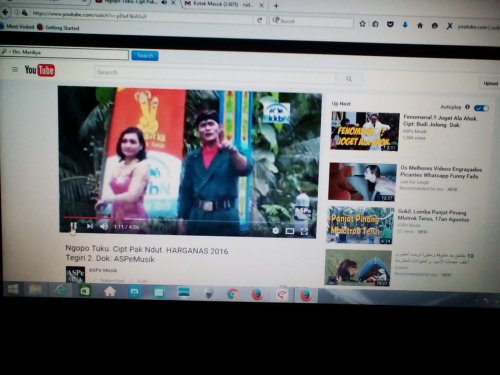
Task: Open Os Melhores Videos Engraçados thumbnail
Action: [x=362, y=182]
